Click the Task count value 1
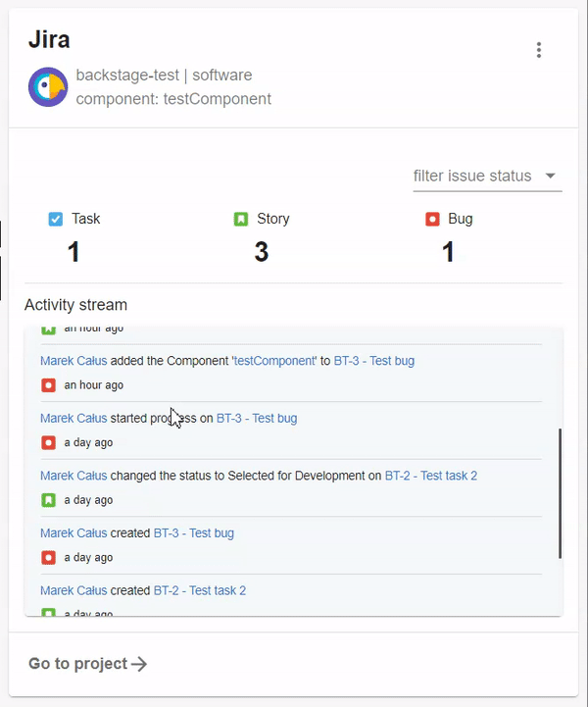 click(x=73, y=252)
